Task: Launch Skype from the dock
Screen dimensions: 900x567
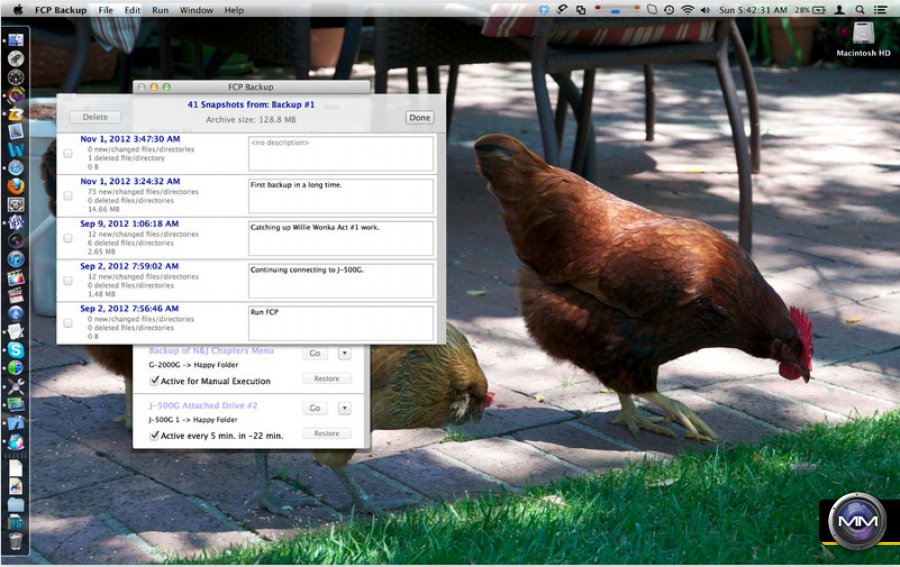Action: pyautogui.click(x=15, y=350)
